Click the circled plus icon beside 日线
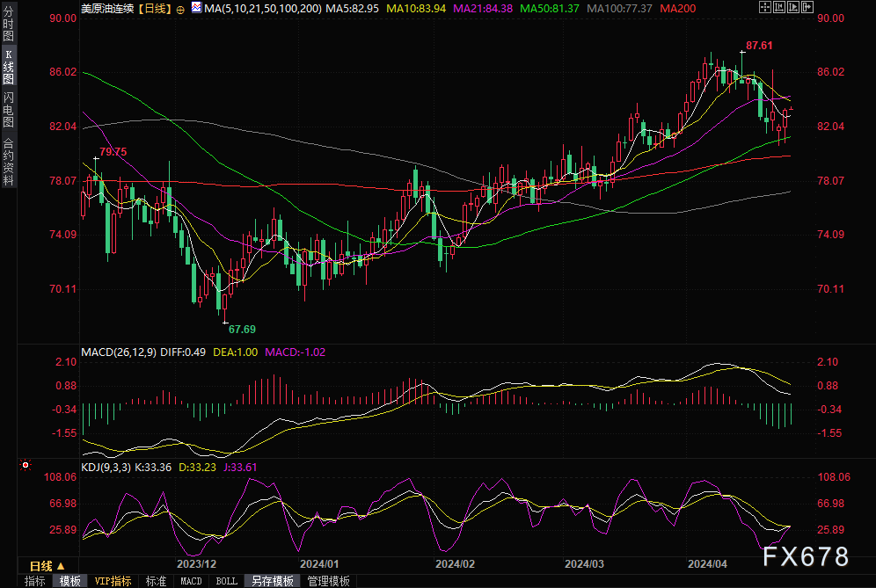This screenshot has width=876, height=588. pos(180,9)
